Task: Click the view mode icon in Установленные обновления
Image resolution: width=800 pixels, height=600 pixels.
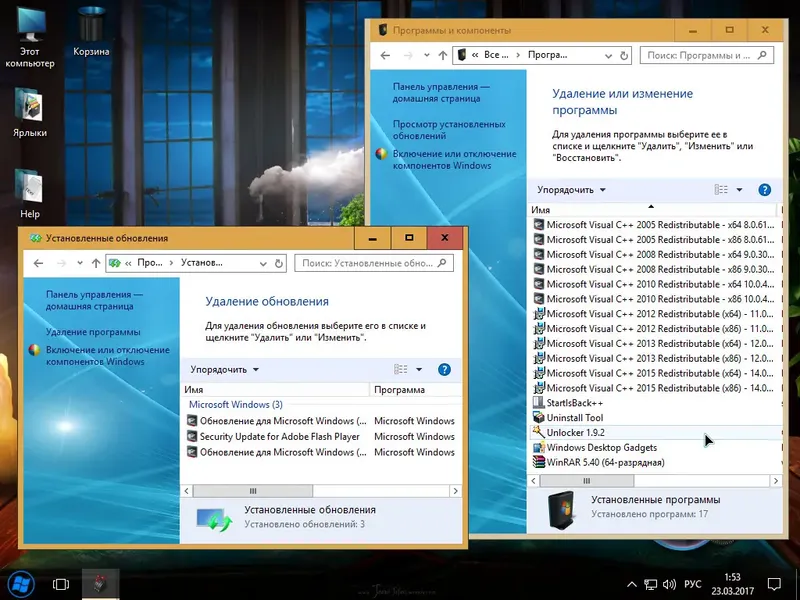Action: click(401, 369)
